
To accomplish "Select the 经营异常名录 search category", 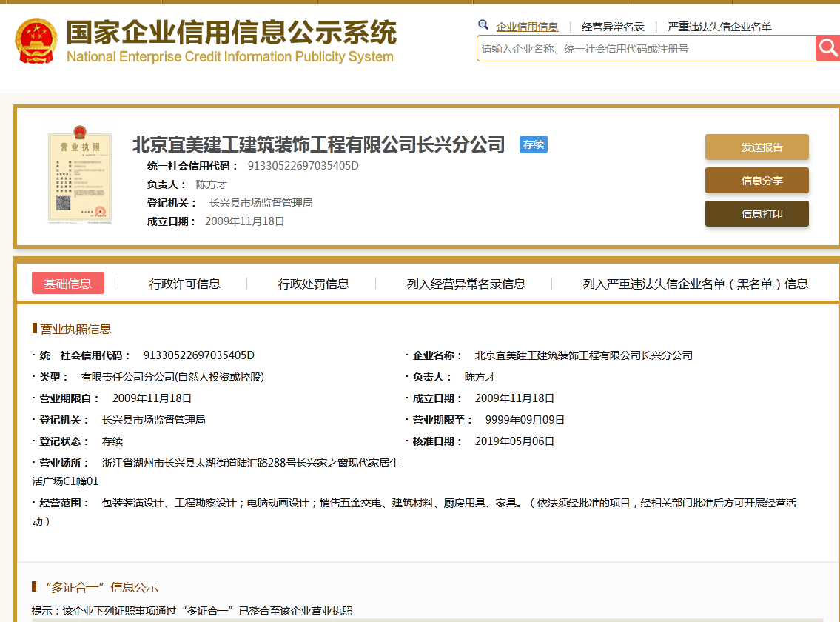I will coord(613,27).
